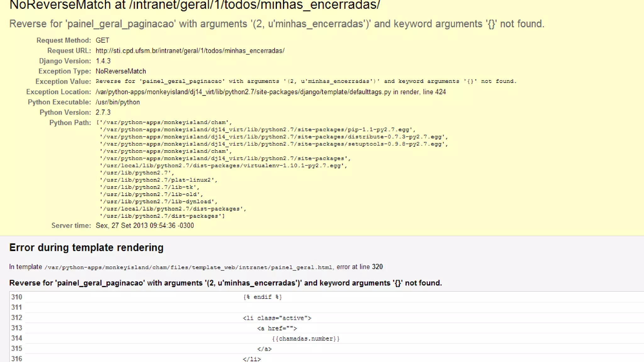Click the NoReverseMatch page heading

click(x=194, y=5)
